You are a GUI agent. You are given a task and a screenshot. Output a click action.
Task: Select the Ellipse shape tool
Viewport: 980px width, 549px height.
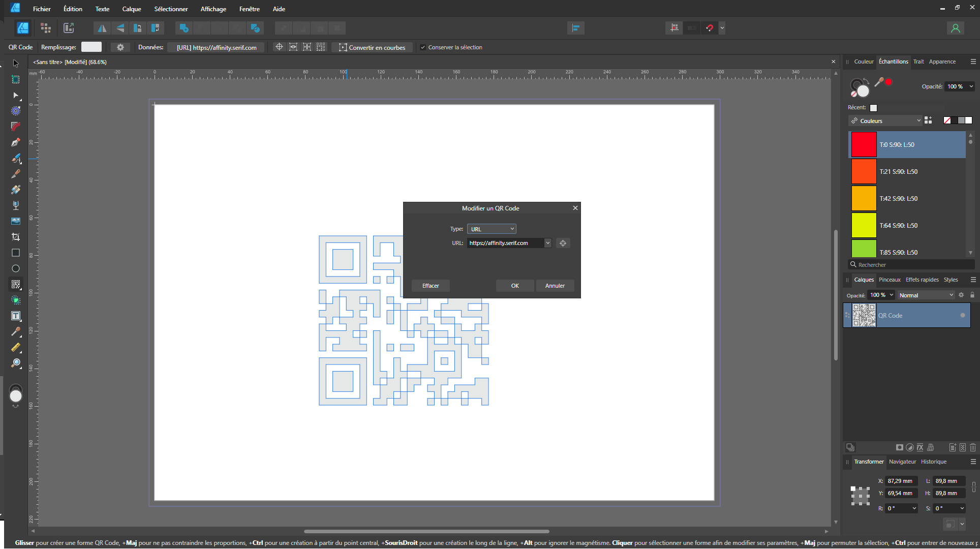(16, 268)
